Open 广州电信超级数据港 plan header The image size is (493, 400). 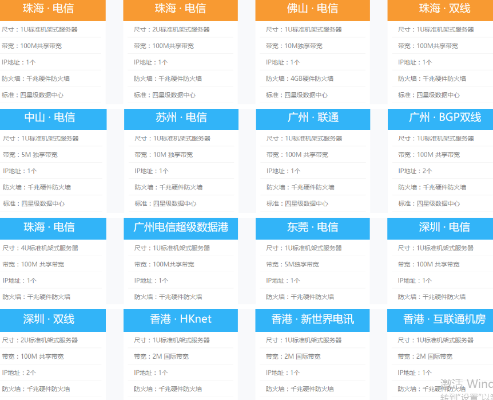click(x=181, y=229)
